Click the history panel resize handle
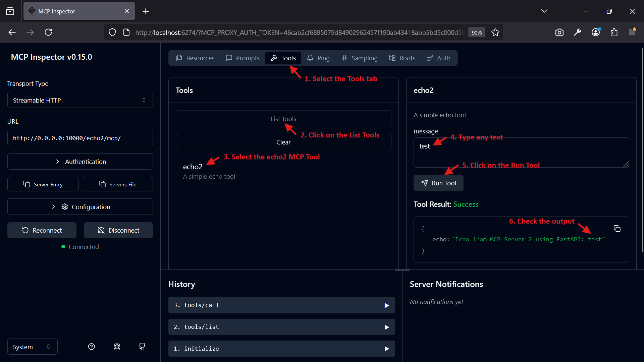Image resolution: width=644 pixels, height=362 pixels. (x=402, y=270)
